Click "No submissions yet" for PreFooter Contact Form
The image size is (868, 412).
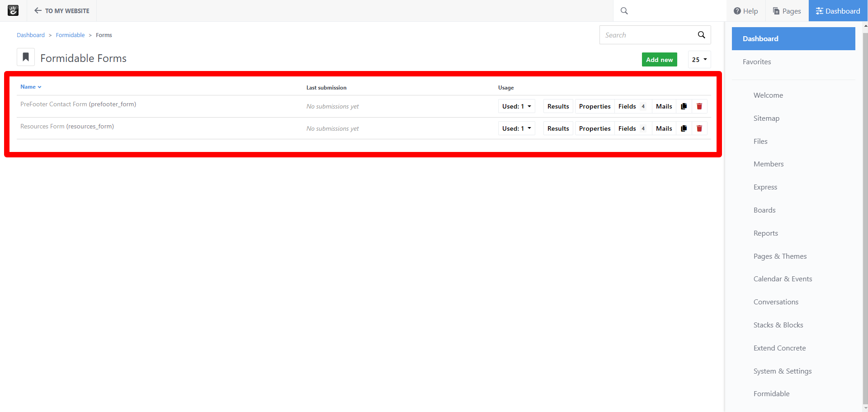coord(332,106)
